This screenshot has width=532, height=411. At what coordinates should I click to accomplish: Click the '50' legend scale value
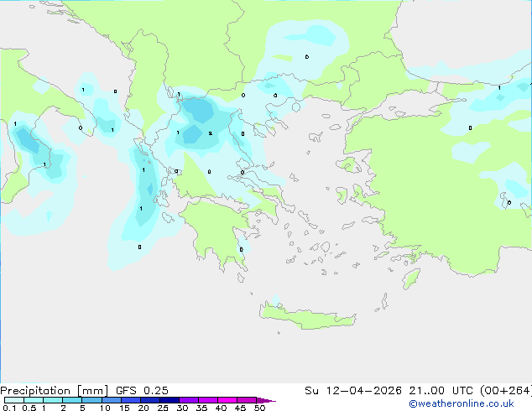[259, 408]
